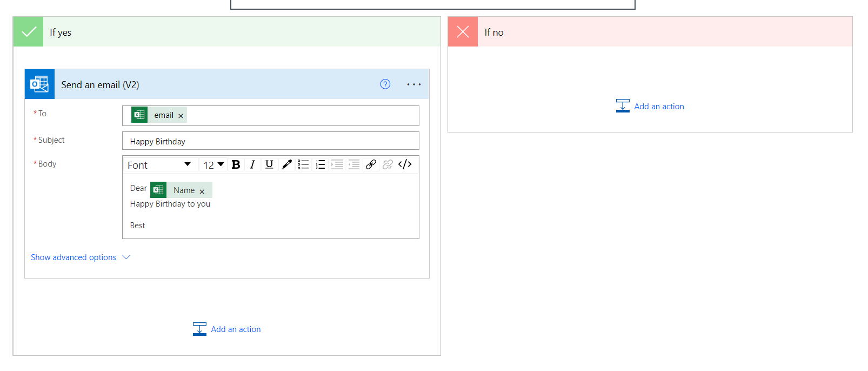The height and width of the screenshot is (371, 868).
Task: Toggle italic formatting in body toolbar
Action: click(252, 165)
